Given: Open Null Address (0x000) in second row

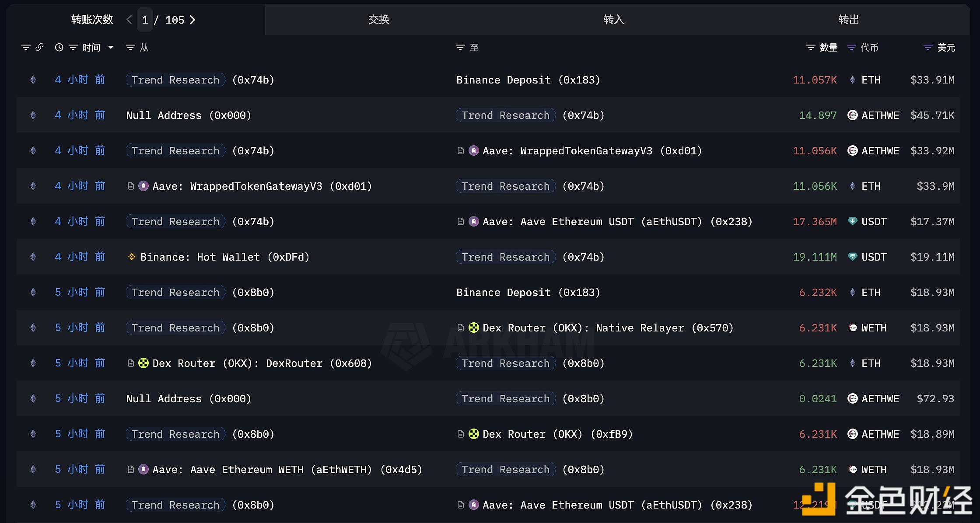Looking at the screenshot, I should pos(188,115).
